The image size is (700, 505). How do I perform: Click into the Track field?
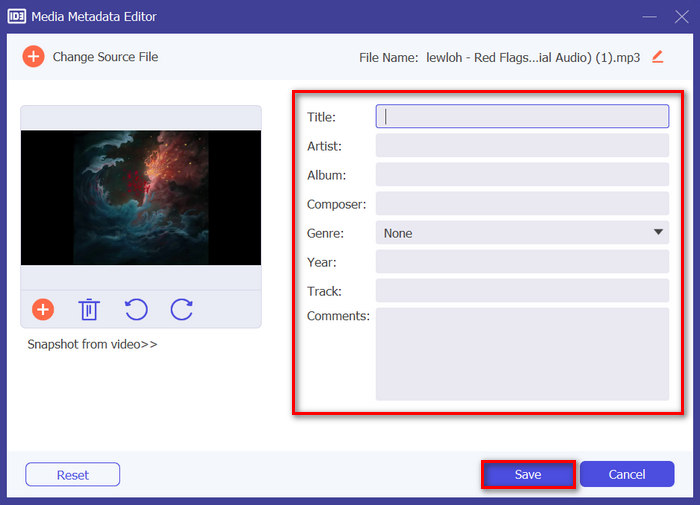pos(522,291)
